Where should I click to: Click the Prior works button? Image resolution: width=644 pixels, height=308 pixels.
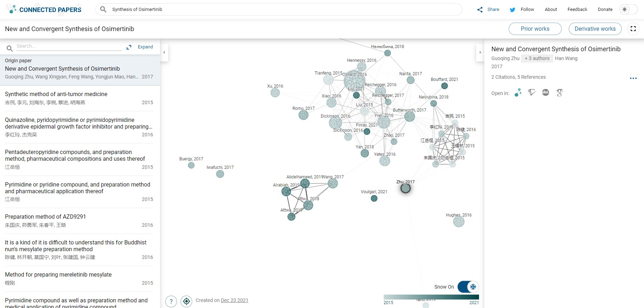pos(535,29)
